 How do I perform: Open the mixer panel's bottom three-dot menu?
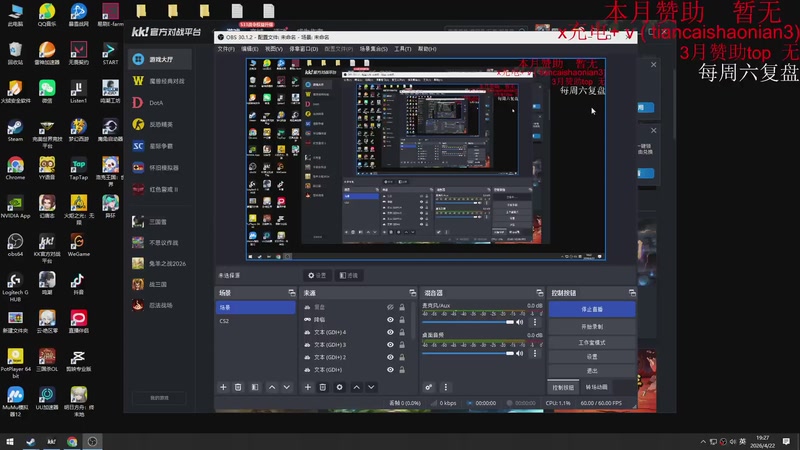(x=445, y=387)
